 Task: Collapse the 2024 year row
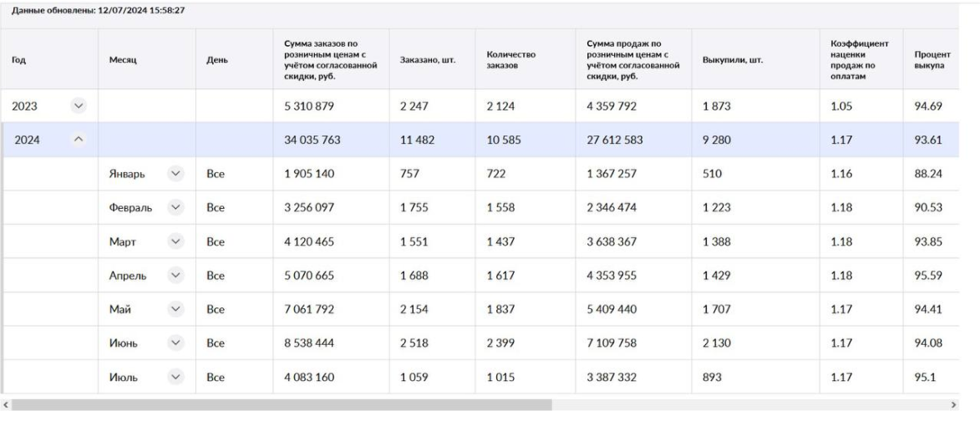point(79,140)
